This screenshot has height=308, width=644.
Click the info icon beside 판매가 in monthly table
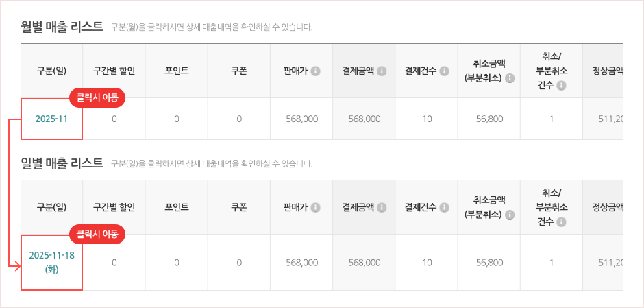316,71
